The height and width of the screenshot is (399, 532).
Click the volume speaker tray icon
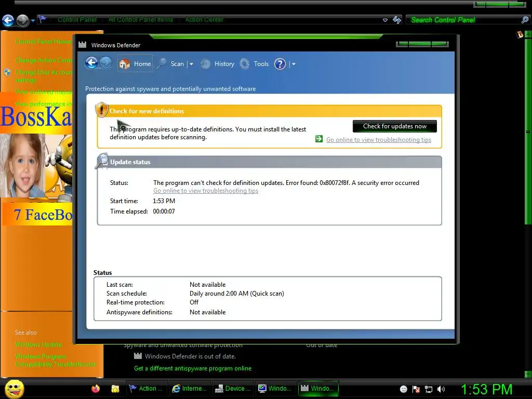click(x=441, y=389)
